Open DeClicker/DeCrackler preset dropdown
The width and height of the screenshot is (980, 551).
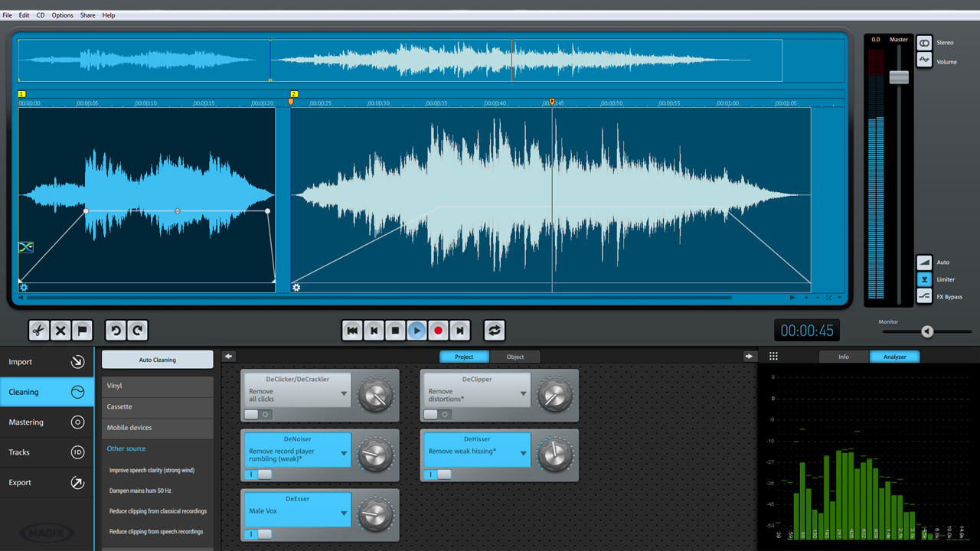point(344,394)
